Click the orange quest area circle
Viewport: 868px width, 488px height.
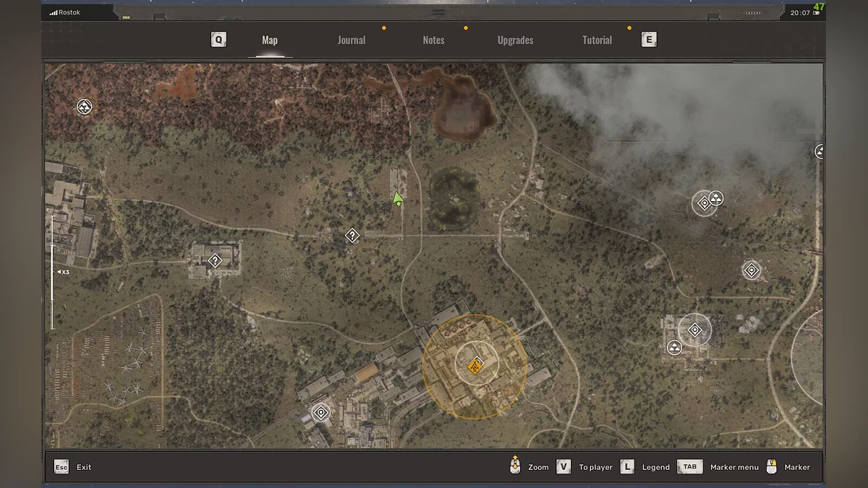(x=475, y=366)
